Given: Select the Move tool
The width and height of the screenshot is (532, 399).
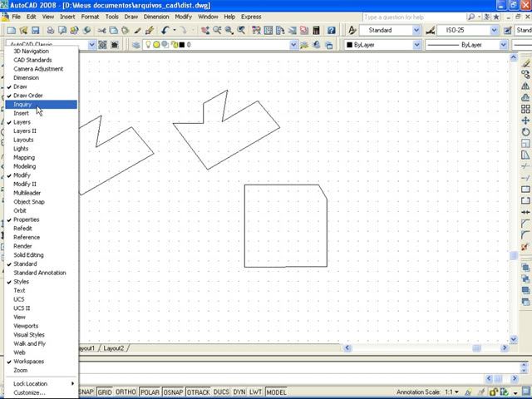Looking at the screenshot, I should tap(525, 121).
